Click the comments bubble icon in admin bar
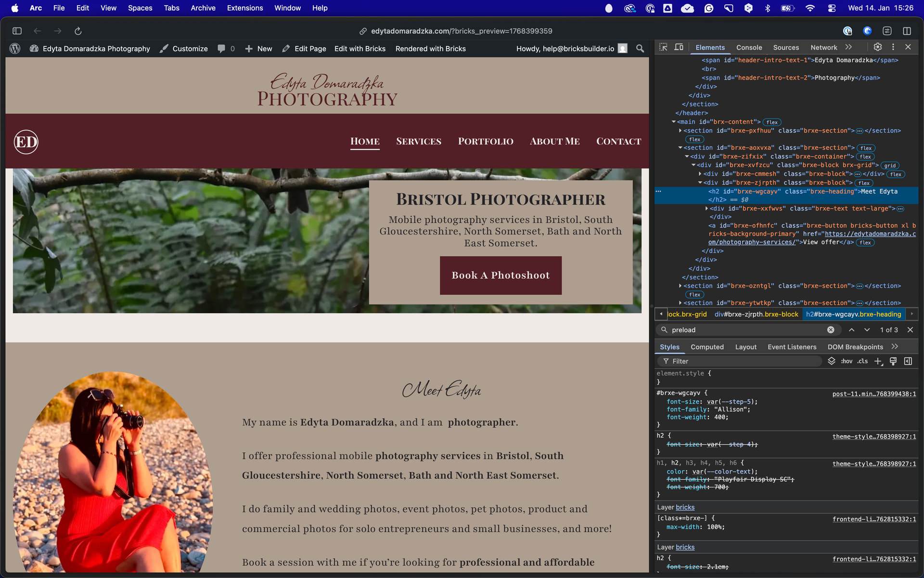Viewport: 924px width, 578px height. (222, 48)
